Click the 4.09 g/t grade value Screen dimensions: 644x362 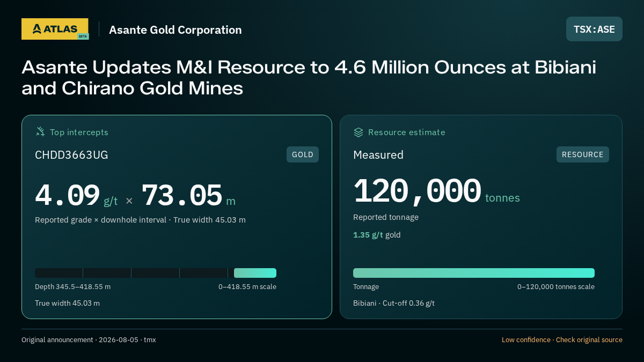76,196
